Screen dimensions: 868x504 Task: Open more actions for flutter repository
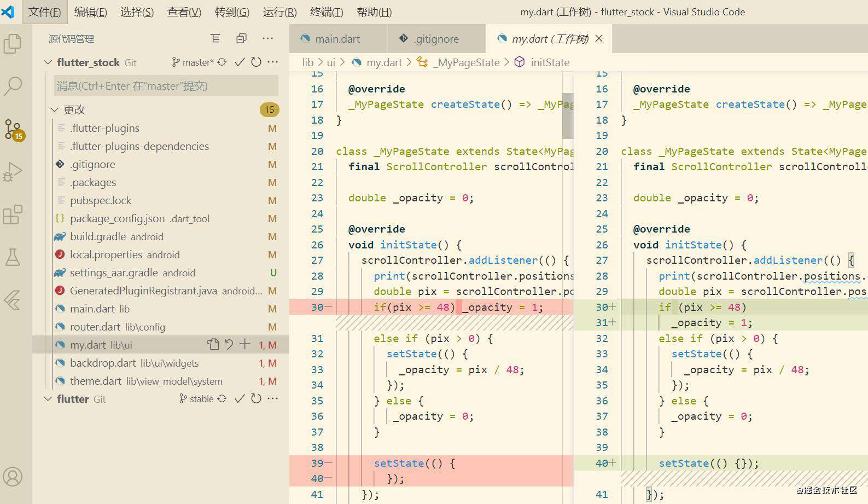[272, 399]
